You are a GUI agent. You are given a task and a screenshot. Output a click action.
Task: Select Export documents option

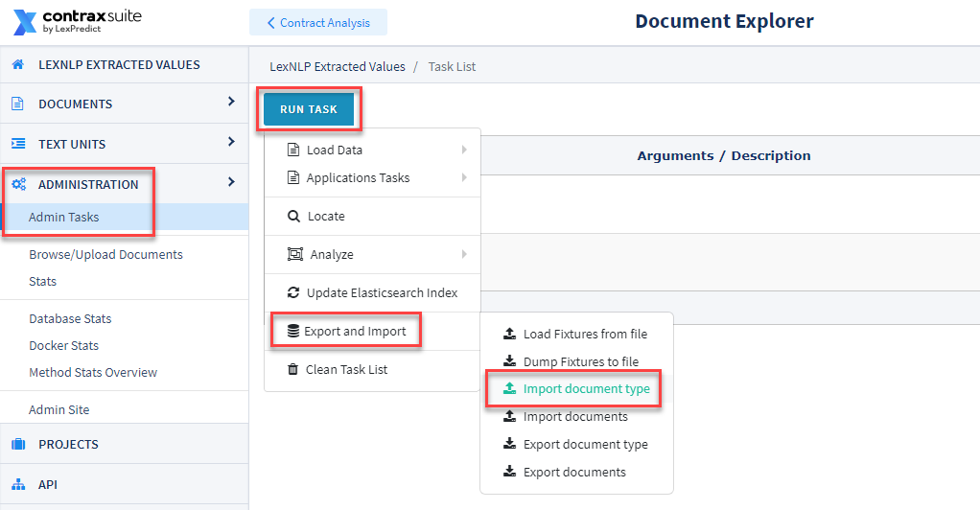pyautogui.click(x=576, y=472)
